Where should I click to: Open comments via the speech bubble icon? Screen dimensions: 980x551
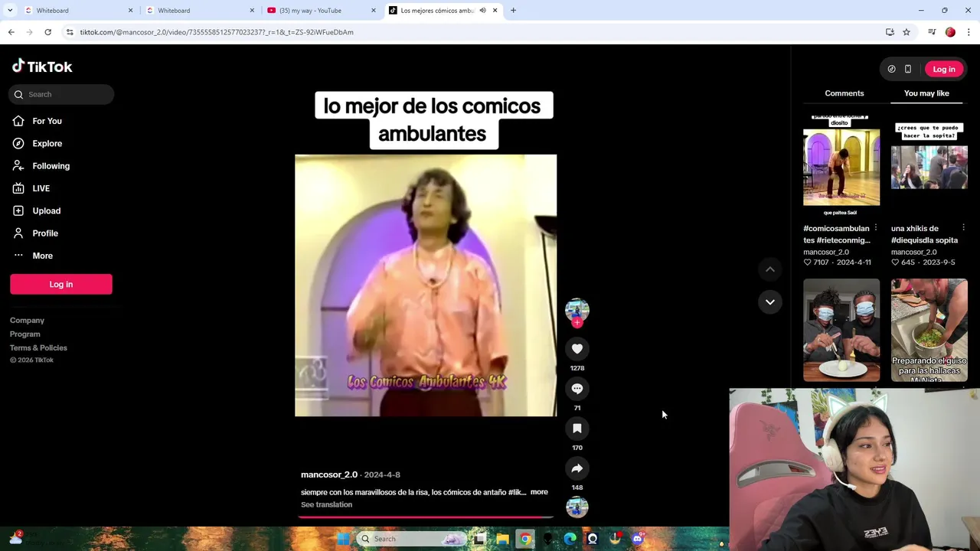[x=577, y=389]
